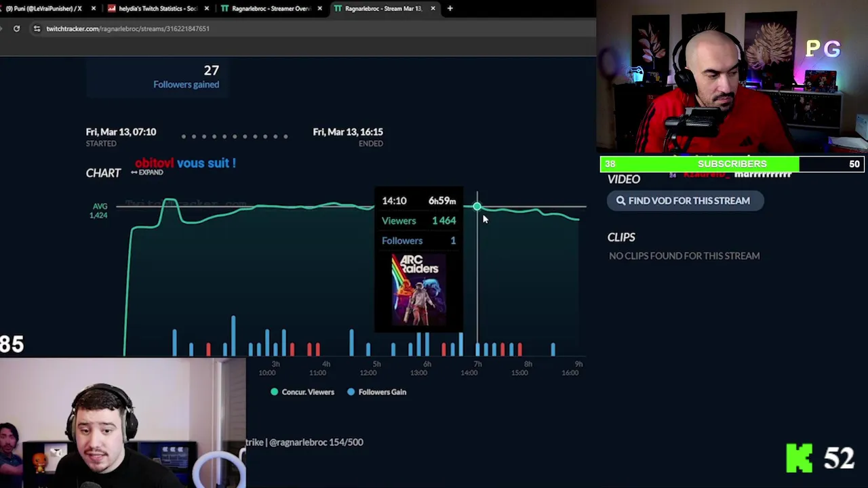Click the CHART section heading

103,173
